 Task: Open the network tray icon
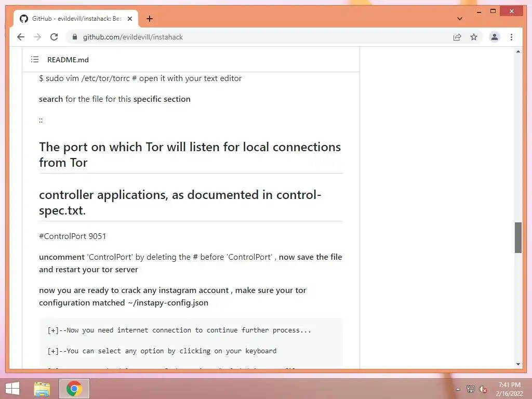click(x=470, y=389)
